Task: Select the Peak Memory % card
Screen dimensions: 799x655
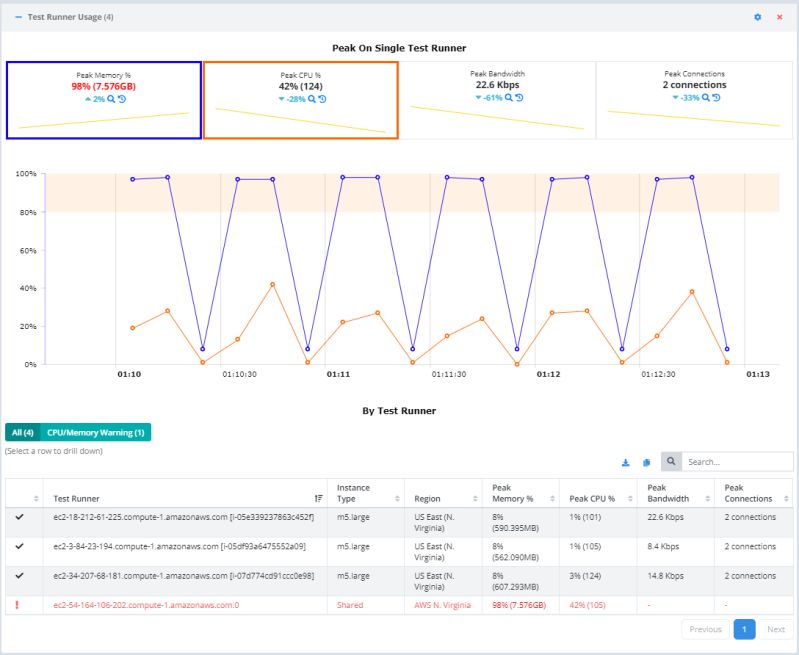Action: 104,100
